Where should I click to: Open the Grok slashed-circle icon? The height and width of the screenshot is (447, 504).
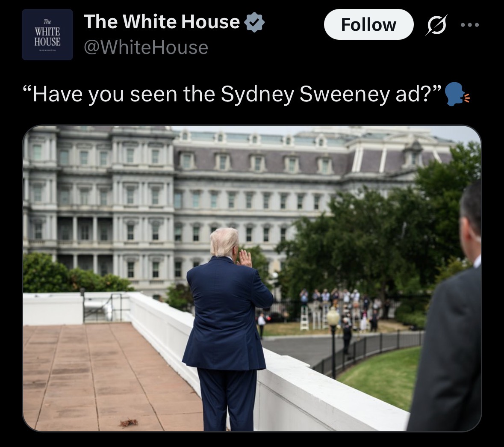tap(436, 25)
